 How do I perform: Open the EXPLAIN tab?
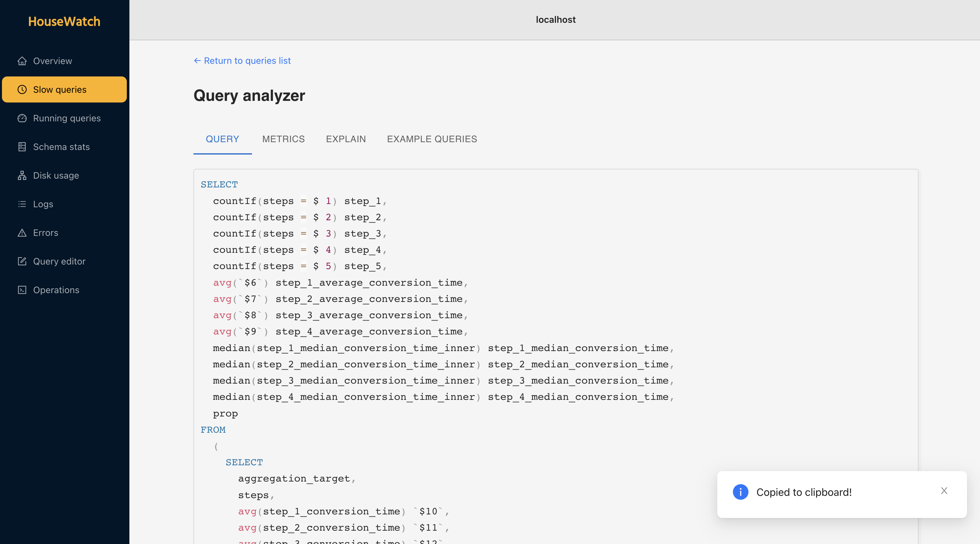345,139
